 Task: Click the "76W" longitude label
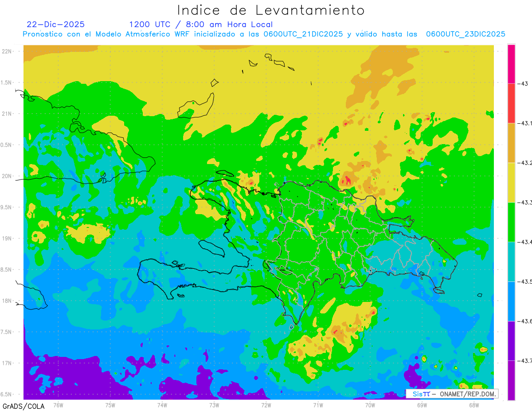(58, 405)
